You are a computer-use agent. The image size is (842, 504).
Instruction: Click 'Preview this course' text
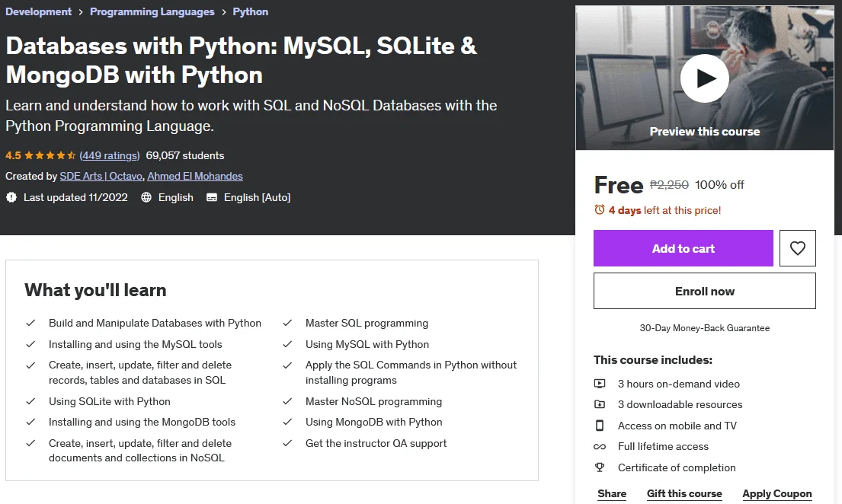click(705, 132)
